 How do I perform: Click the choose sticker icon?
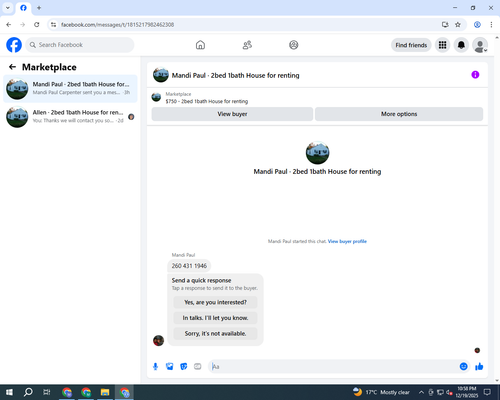click(x=184, y=367)
